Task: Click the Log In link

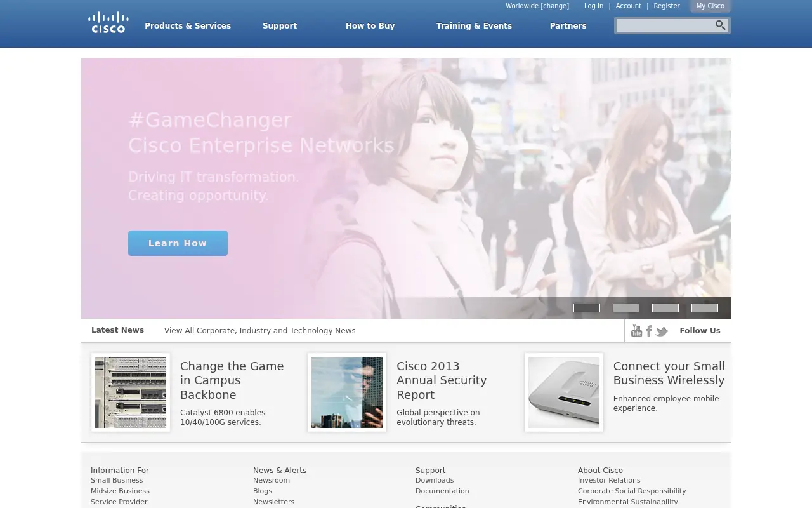Action: 594,6
